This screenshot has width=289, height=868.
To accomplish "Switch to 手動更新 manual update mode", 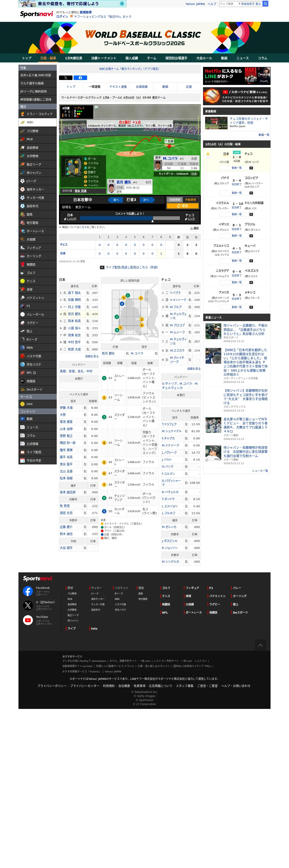I will point(190,200).
